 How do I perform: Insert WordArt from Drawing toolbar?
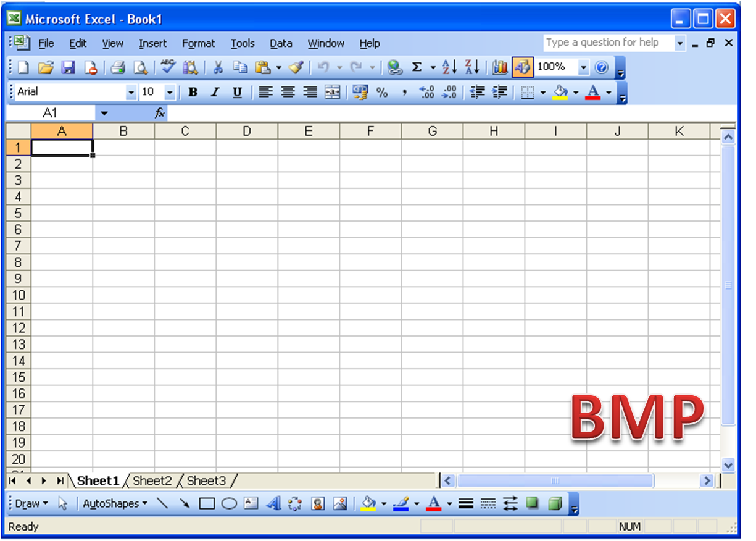(x=273, y=504)
